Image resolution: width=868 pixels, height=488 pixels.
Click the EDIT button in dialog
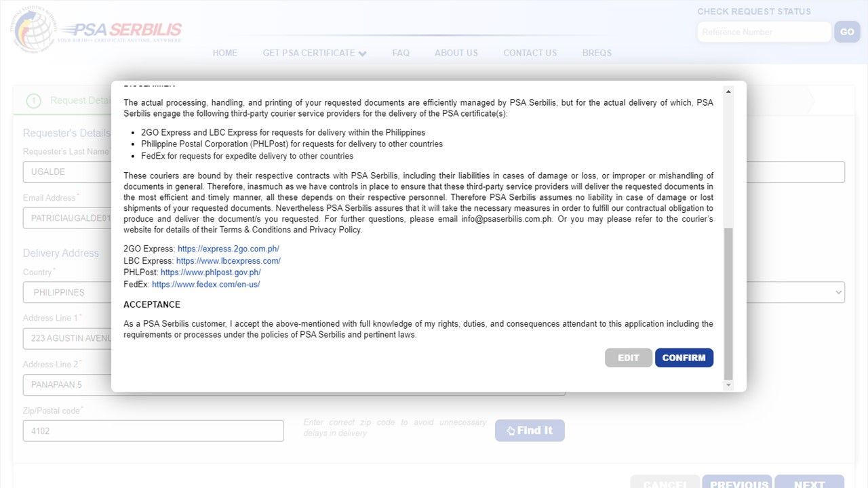628,358
